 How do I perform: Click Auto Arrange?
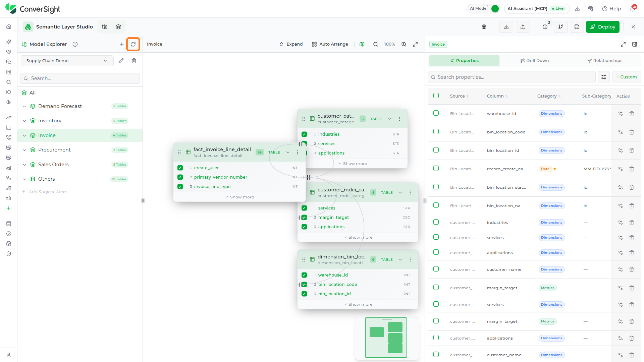coord(330,44)
